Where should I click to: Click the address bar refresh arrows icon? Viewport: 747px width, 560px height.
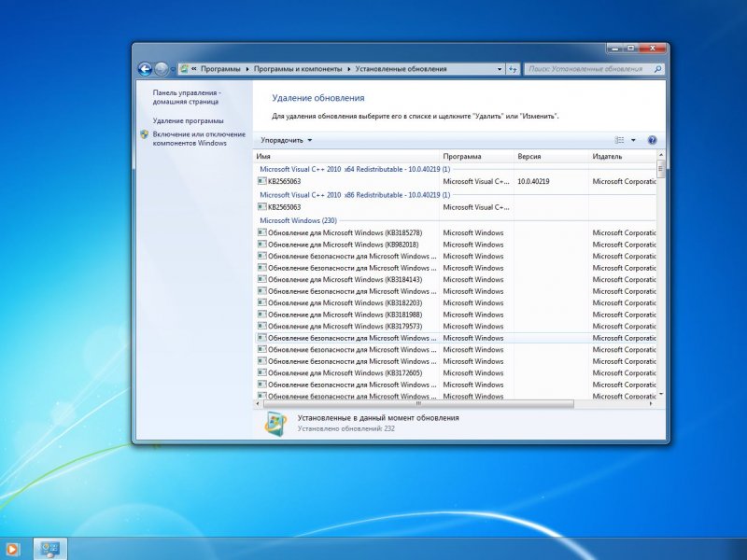[x=513, y=69]
